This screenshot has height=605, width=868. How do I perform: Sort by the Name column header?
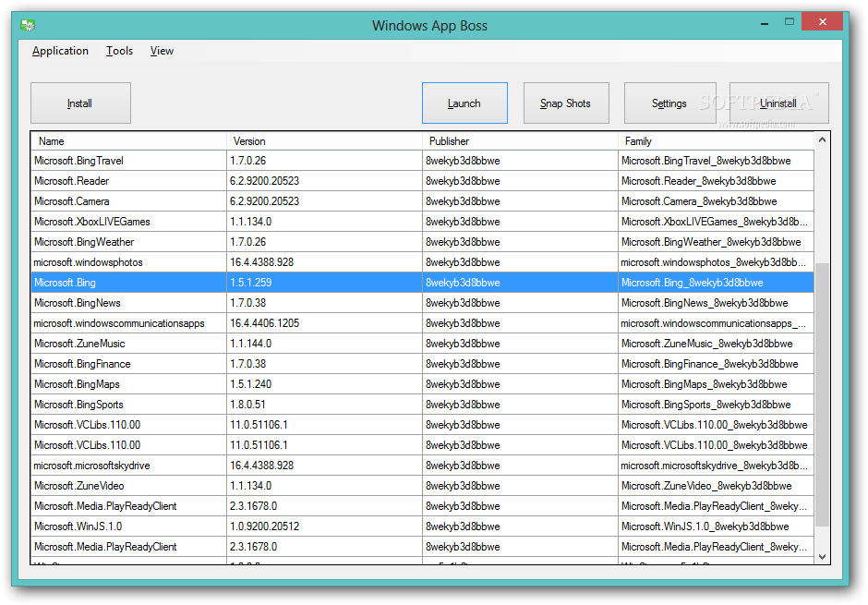point(128,141)
